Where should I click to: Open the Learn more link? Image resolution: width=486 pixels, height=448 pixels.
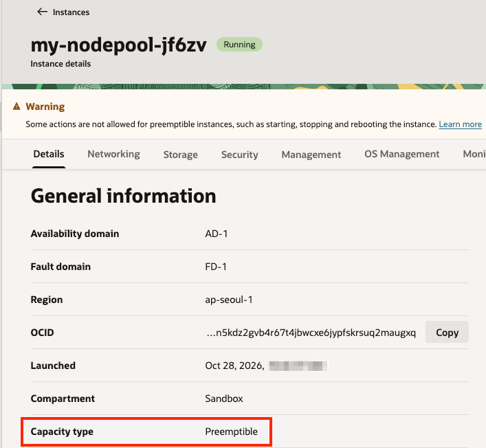coord(460,124)
